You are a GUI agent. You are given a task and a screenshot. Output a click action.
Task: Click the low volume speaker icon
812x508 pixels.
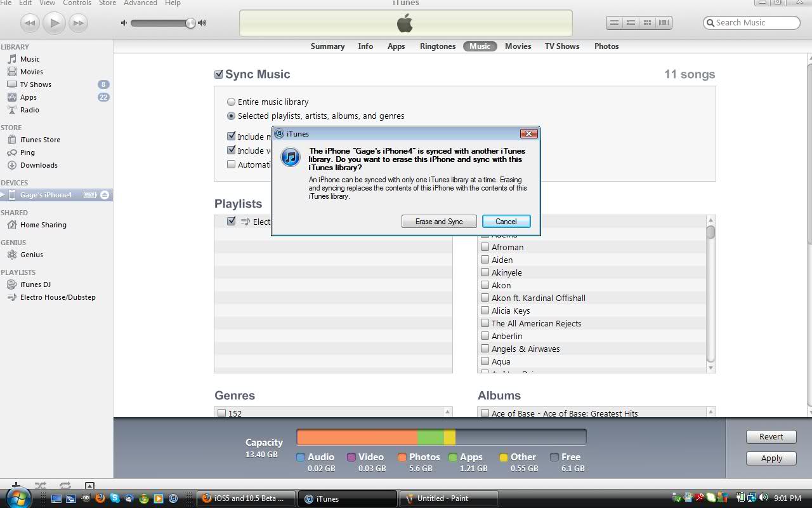point(124,23)
